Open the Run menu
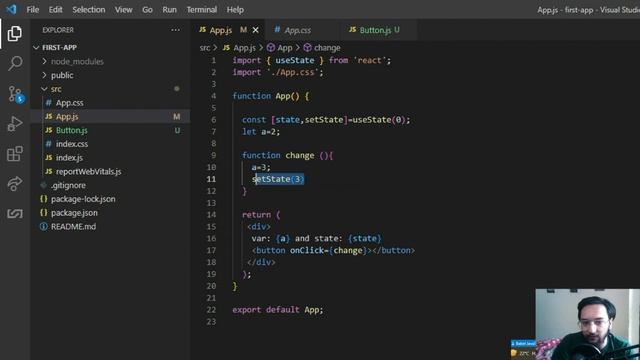Image resolution: width=640 pixels, height=360 pixels. 169,9
